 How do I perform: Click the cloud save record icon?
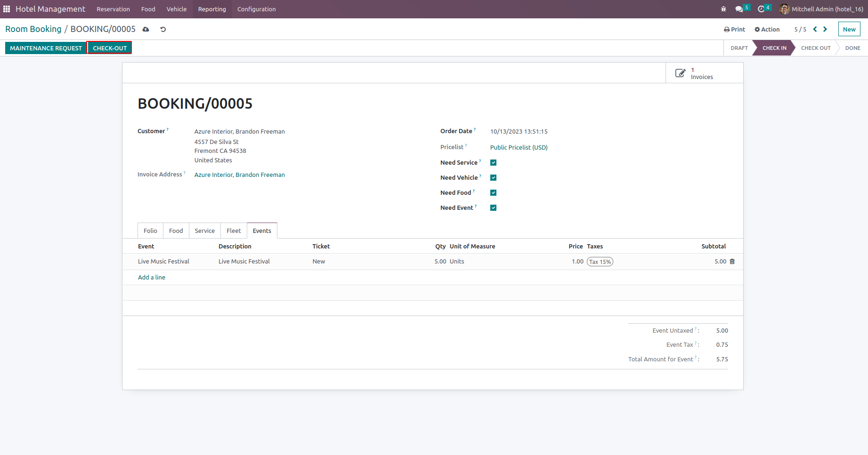tap(146, 29)
